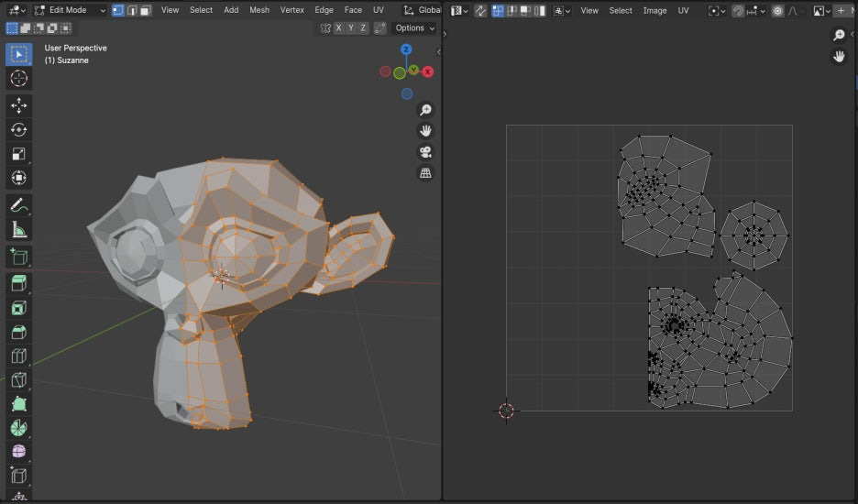
Task: Open pivot point dropdown in UV editor
Action: (x=716, y=10)
